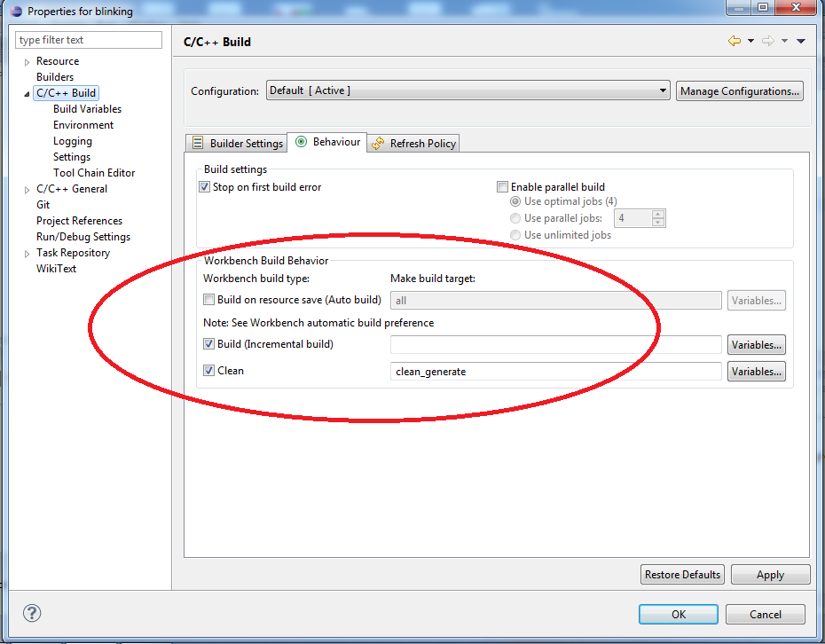Select C/C++ General in the tree
The image size is (825, 644).
point(72,189)
